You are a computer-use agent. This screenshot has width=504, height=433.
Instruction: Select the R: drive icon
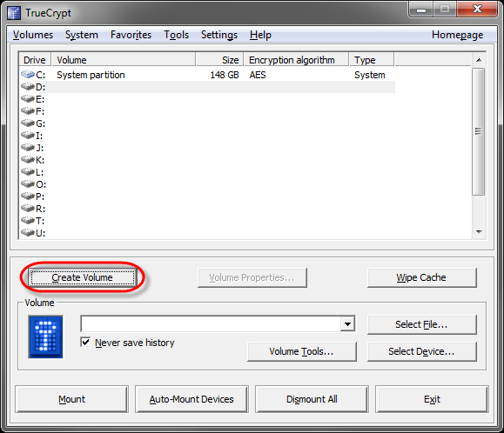point(28,209)
